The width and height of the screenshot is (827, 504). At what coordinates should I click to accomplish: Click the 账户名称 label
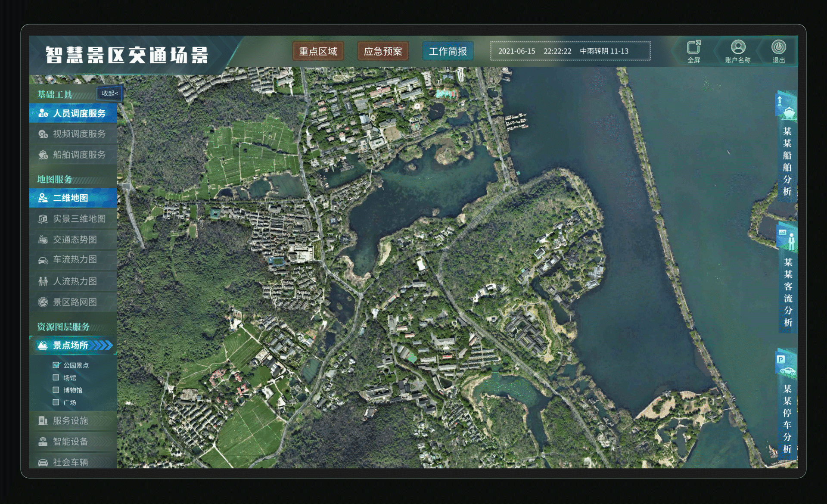738,60
